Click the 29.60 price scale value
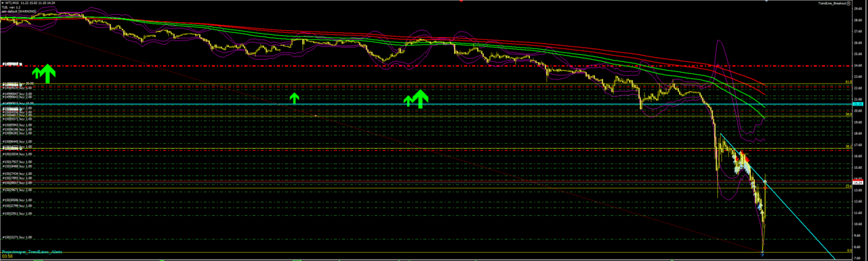This screenshot has height=261, width=868. (858, 9)
